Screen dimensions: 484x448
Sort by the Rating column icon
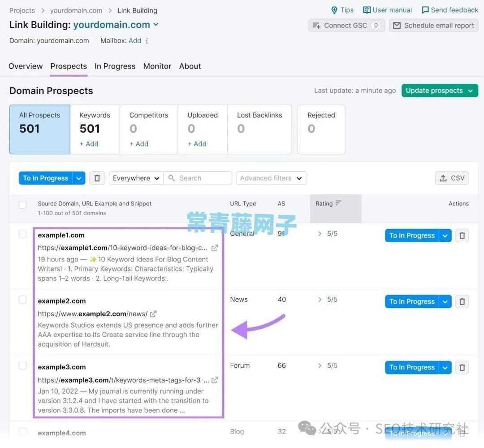pos(338,203)
